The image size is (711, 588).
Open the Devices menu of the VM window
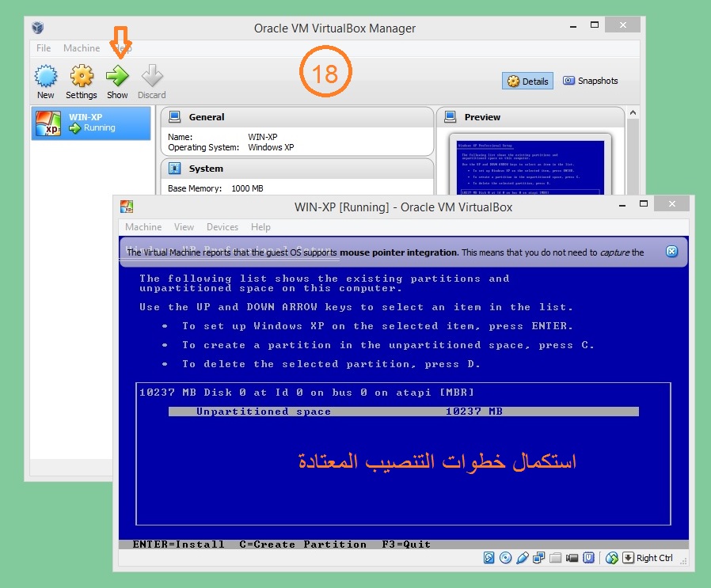click(x=222, y=227)
